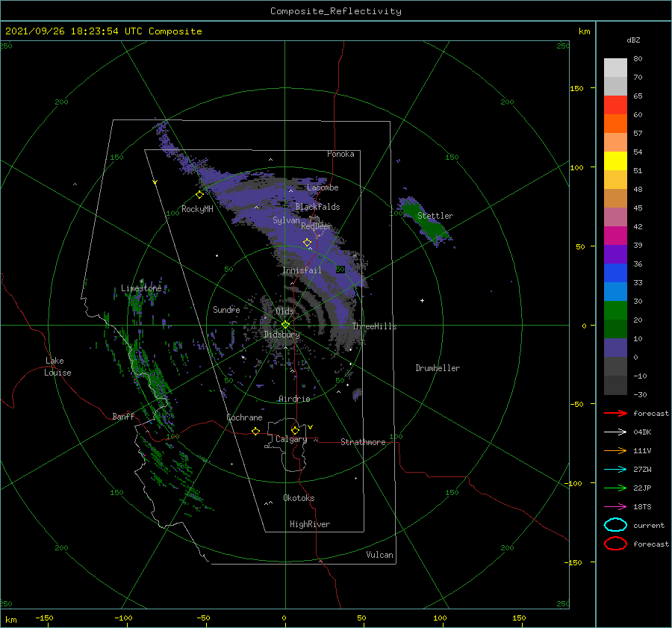
Task: Click the yellow diamond marker near Cochrane
Action: [x=255, y=431]
